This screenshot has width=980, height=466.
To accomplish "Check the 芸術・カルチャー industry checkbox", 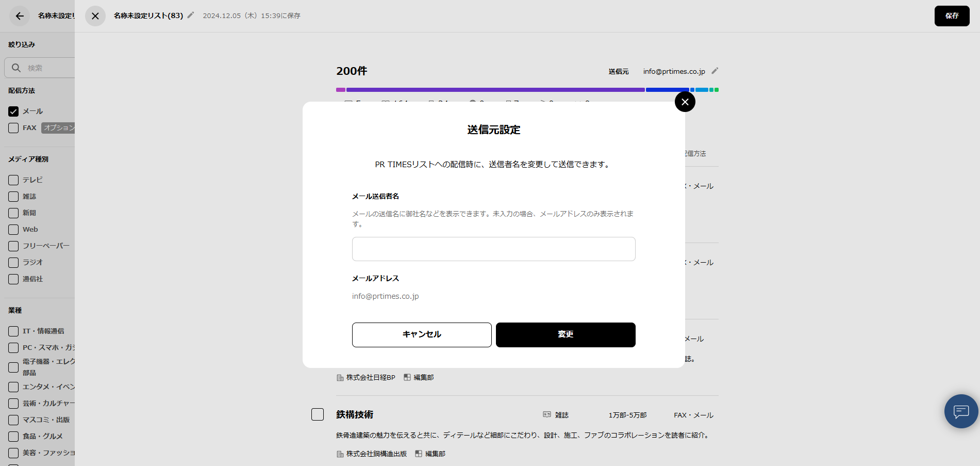I will click(13, 404).
